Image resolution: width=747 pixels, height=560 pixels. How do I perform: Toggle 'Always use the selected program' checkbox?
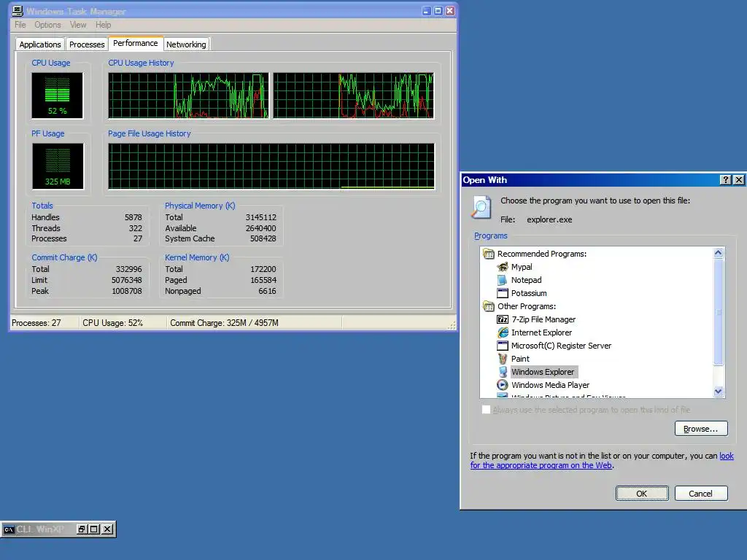[486, 410]
